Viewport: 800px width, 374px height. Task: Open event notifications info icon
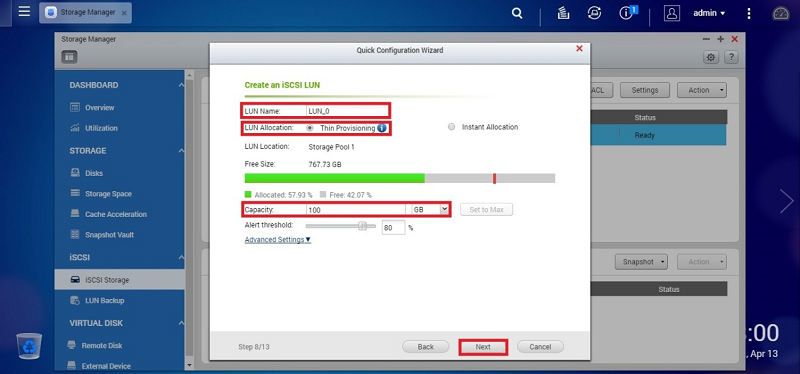[x=627, y=13]
